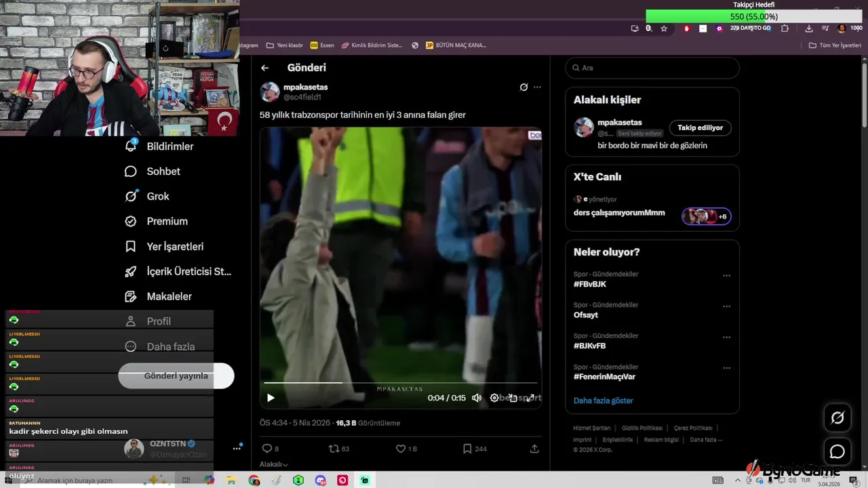
Task: Click live space participant avatars +6
Action: pyautogui.click(x=707, y=216)
